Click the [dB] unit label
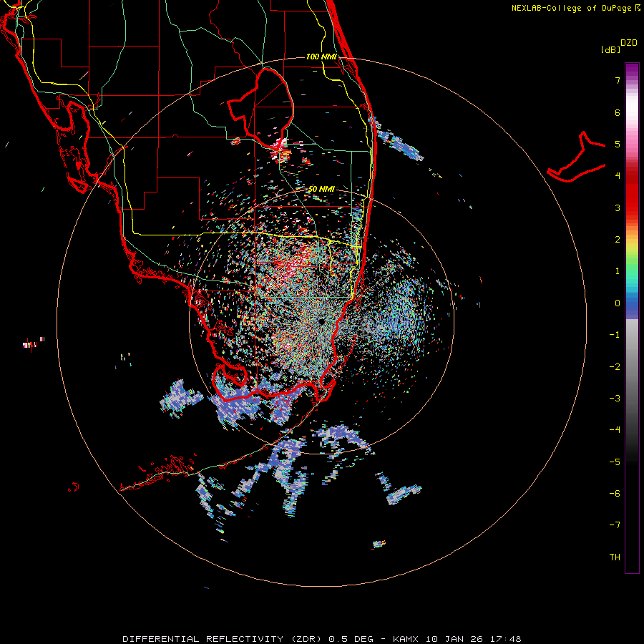Viewport: 644px width, 644px height. click(611, 49)
